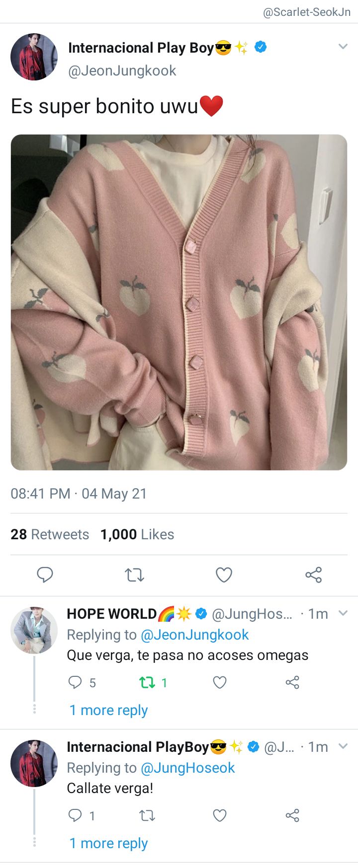The height and width of the screenshot is (868, 358).
Task: Open options chevron on HOPE WORLD reply
Action: [x=343, y=613]
